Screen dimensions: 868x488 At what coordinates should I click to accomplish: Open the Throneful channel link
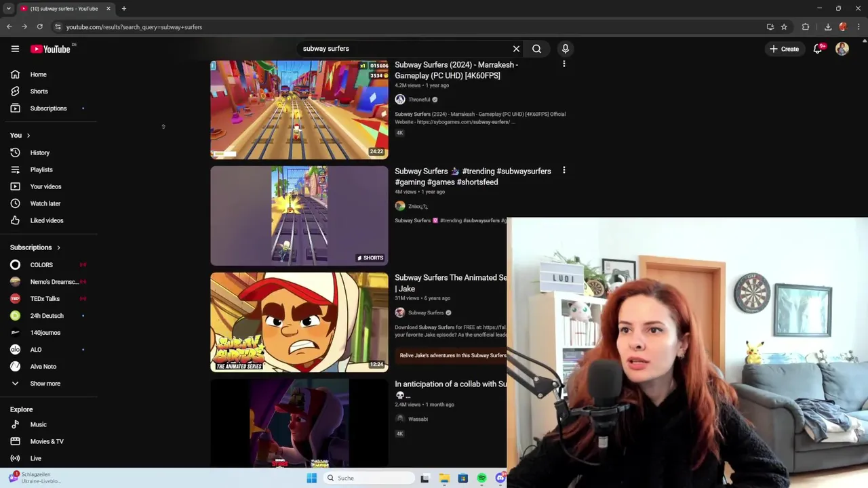coord(419,100)
